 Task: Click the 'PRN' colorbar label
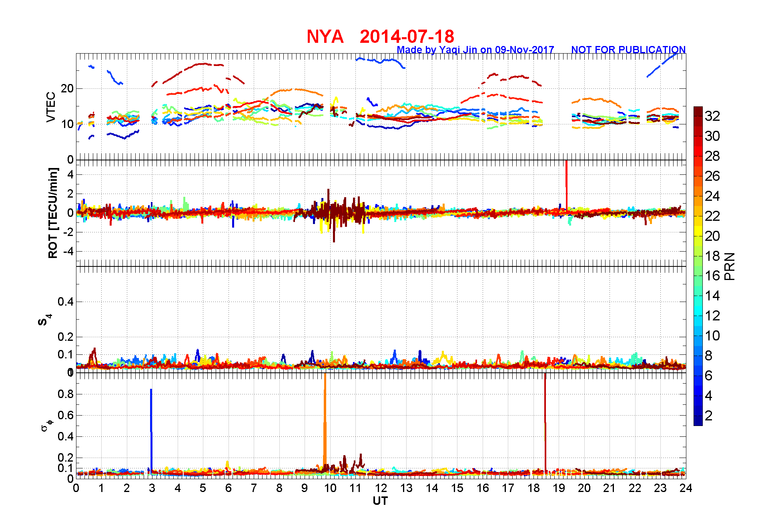point(730,266)
